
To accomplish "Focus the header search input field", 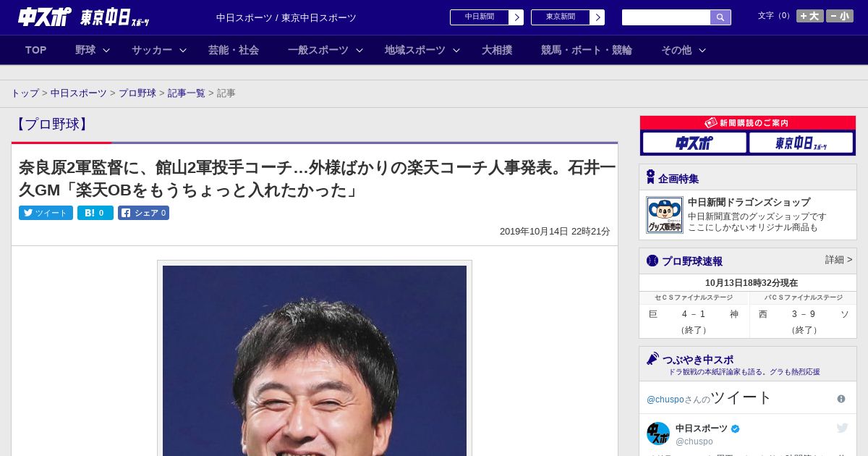I will (x=666, y=17).
